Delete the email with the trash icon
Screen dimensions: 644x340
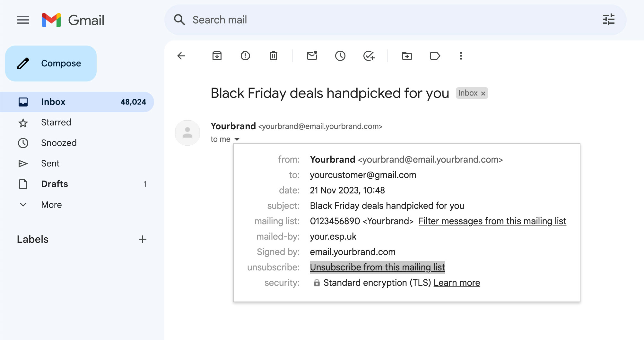274,56
